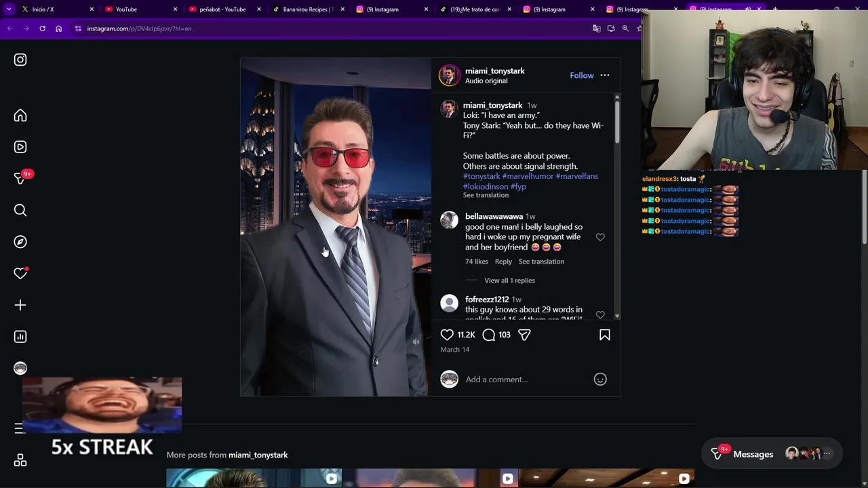
Task: Open the first More posts thumbnail
Action: click(254, 478)
